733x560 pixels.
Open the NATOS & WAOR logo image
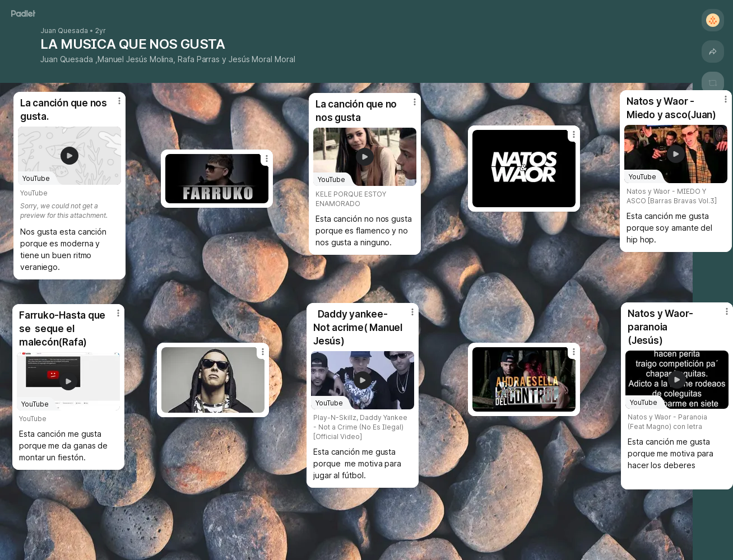click(524, 169)
